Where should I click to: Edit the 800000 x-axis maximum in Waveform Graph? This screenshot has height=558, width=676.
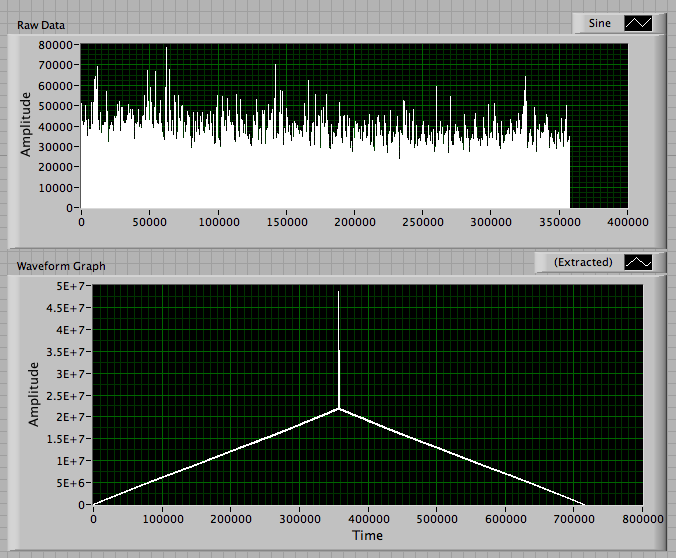643,519
